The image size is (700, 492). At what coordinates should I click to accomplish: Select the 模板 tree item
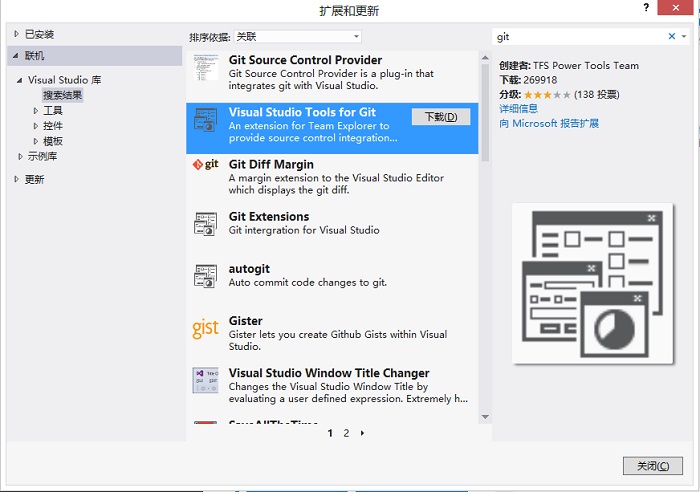(x=53, y=141)
